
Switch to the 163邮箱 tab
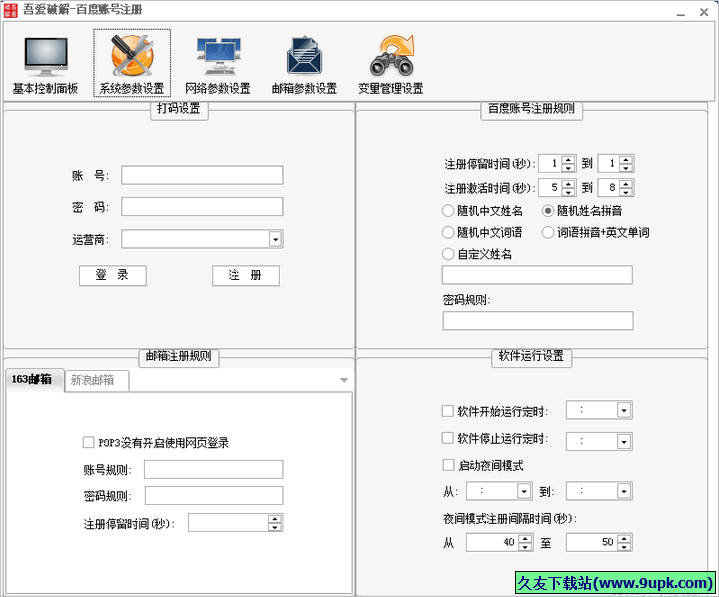point(35,380)
